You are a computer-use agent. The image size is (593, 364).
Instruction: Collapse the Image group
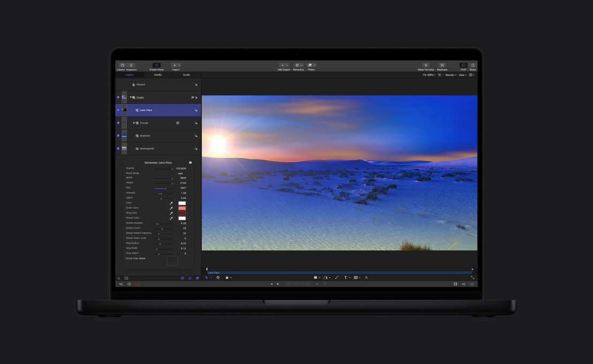pyautogui.click(x=130, y=97)
